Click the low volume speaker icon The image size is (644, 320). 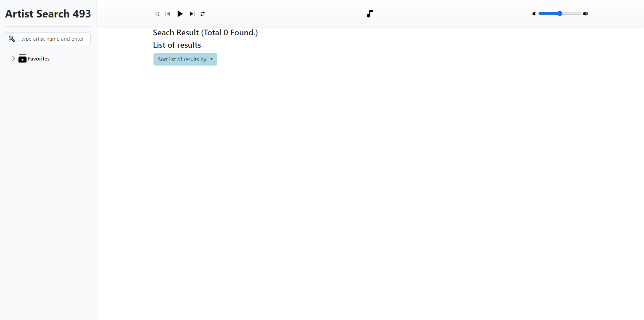tap(534, 13)
